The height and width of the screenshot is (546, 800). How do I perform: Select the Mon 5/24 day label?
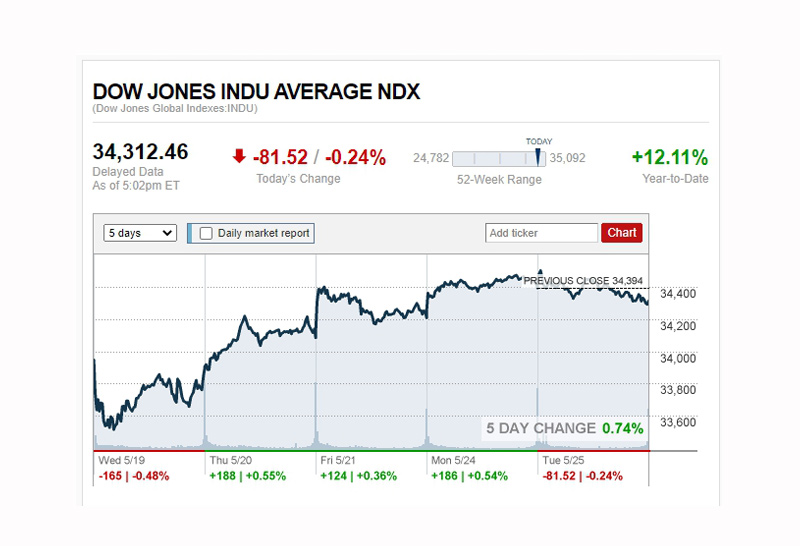click(452, 461)
